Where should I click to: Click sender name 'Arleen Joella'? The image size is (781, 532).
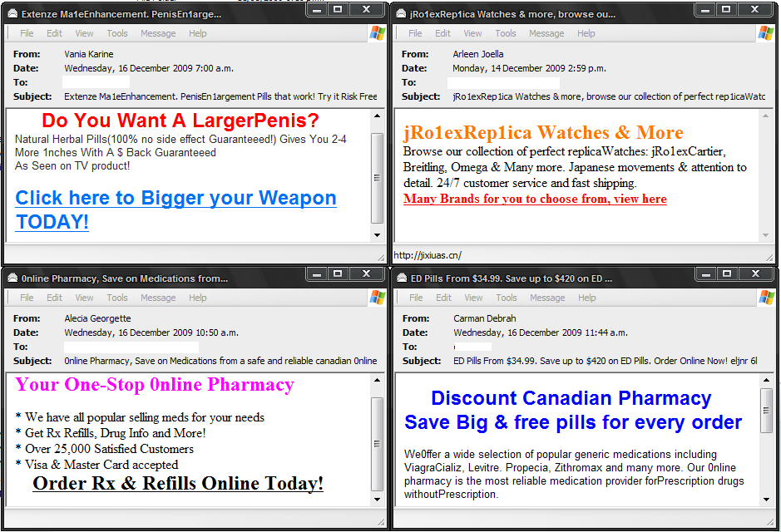477,54
